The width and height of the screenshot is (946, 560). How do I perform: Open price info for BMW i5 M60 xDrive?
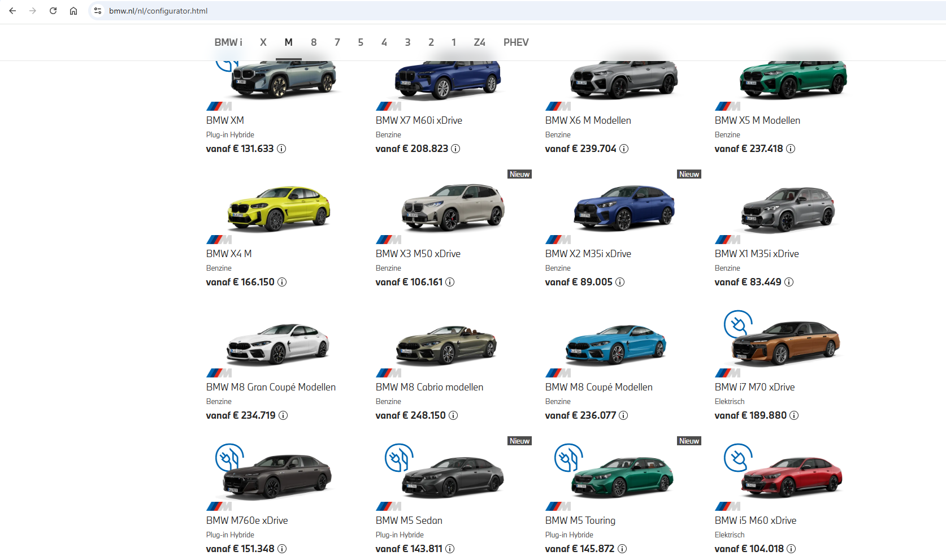point(791,549)
